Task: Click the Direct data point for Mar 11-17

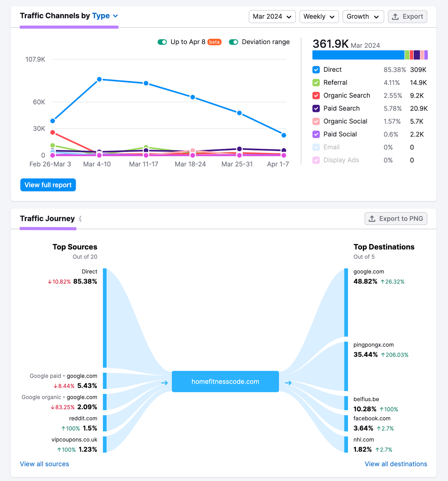Action: point(146,83)
